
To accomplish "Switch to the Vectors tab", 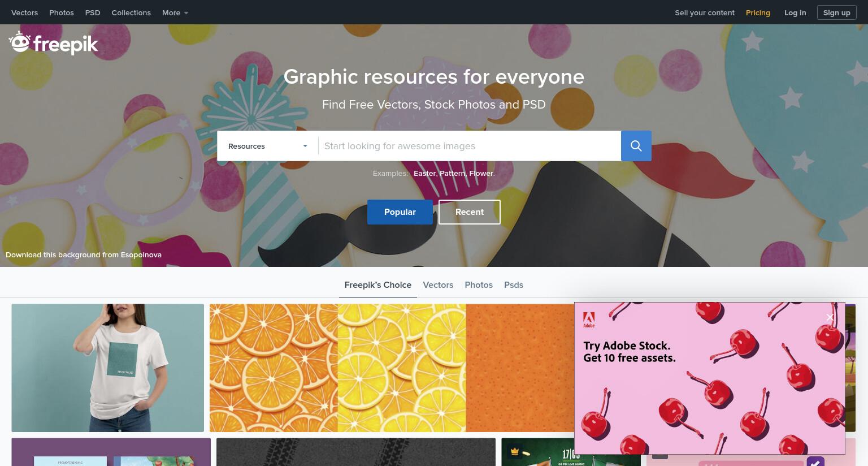I will [438, 285].
